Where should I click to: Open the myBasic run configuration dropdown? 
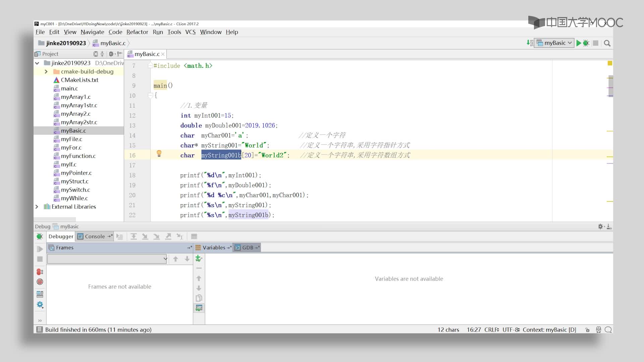tap(554, 43)
